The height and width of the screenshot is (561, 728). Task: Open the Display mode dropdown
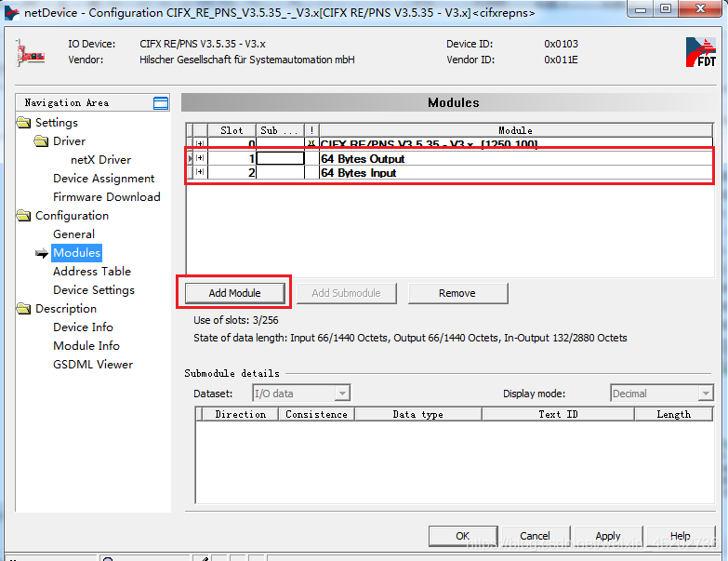click(706, 394)
